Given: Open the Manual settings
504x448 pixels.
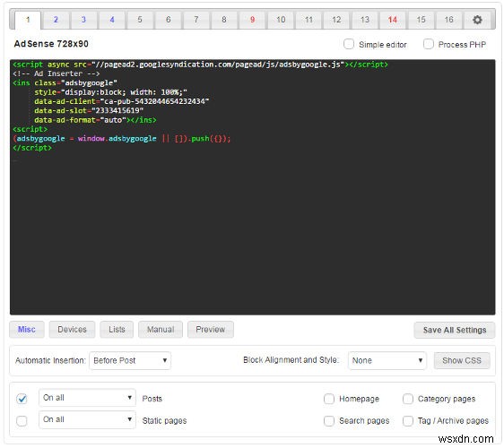Looking at the screenshot, I should pos(161,330).
